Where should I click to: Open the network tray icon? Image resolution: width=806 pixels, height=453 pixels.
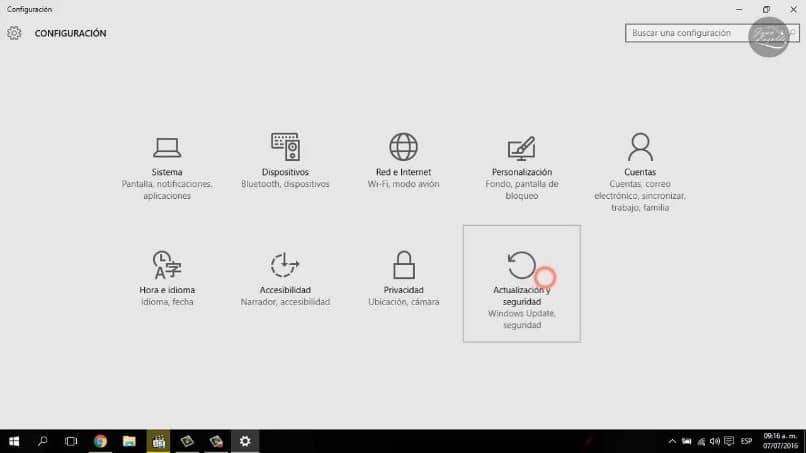[x=701, y=441]
